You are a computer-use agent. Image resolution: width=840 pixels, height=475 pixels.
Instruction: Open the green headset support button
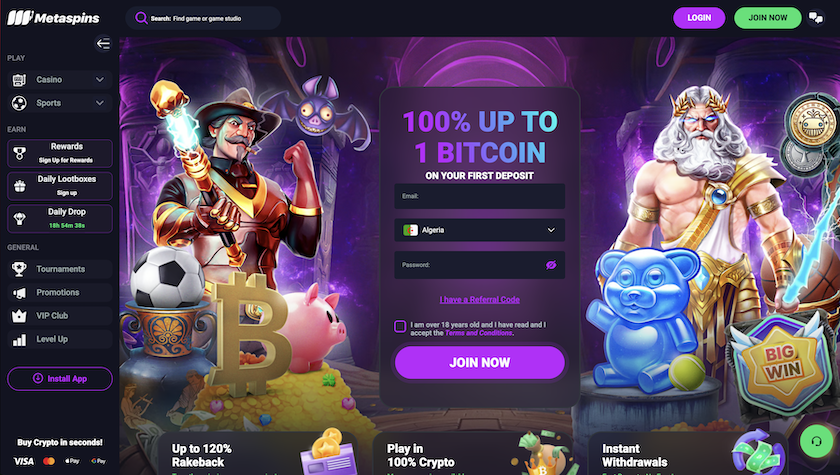tap(816, 441)
